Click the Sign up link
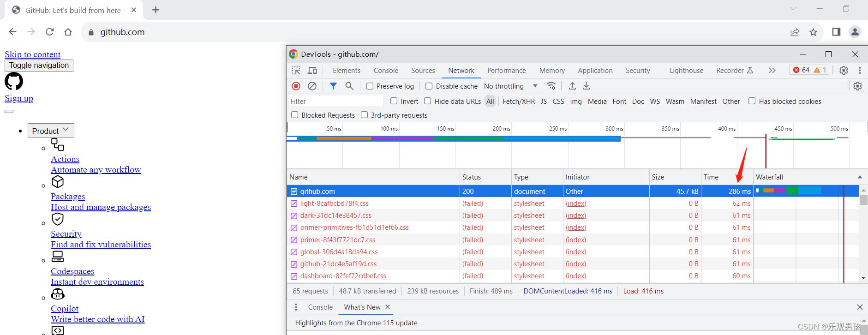Viewport: 868px width, 335px height. [19, 98]
